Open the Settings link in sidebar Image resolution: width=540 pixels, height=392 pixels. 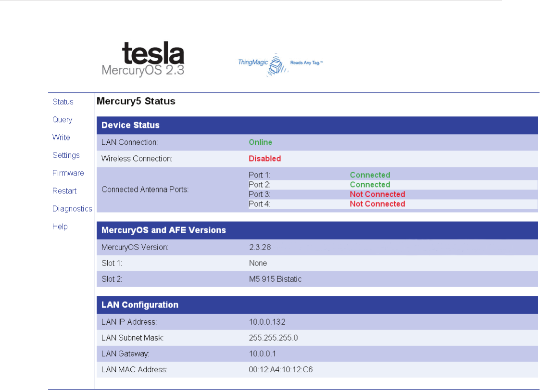coord(66,155)
